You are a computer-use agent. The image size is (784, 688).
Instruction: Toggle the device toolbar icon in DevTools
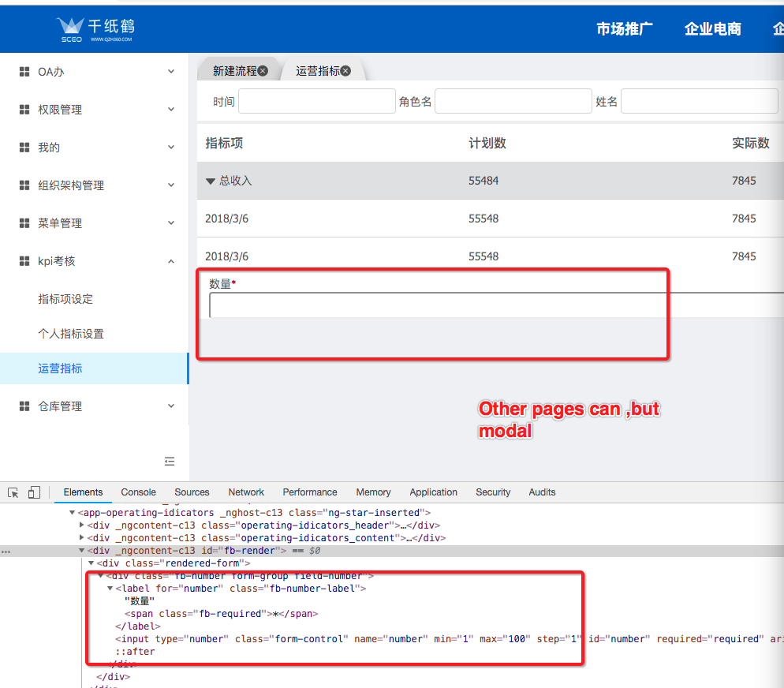(33, 492)
